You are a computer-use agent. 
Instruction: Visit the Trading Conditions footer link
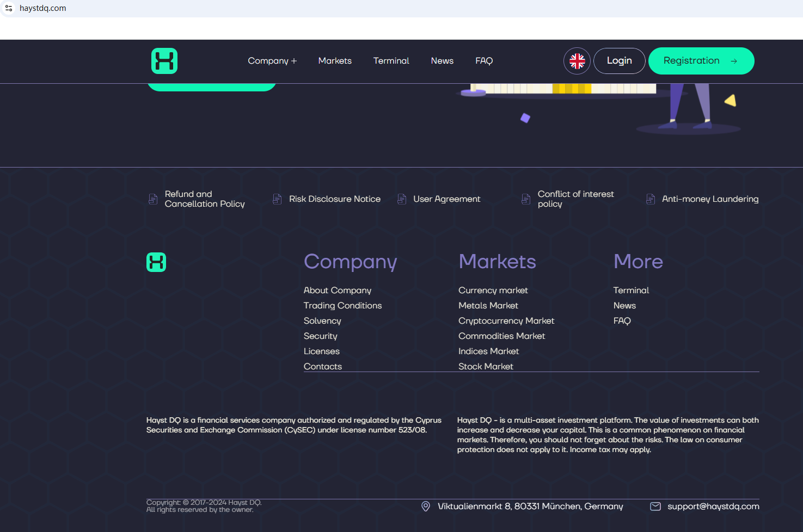(x=342, y=306)
